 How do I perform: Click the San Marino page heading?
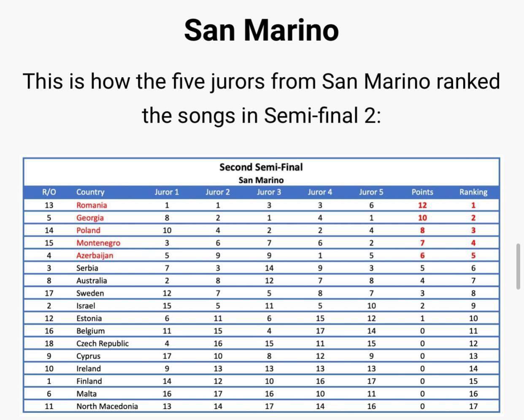[x=261, y=30]
